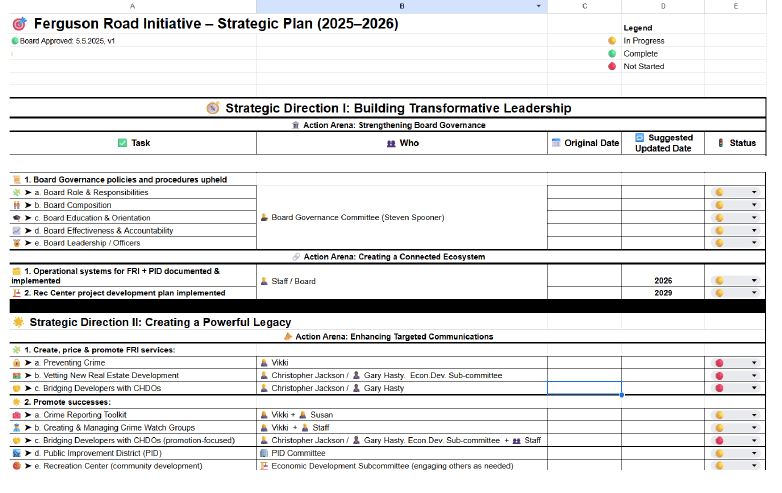Select the column A header
The width and height of the screenshot is (782, 493).
point(133,6)
